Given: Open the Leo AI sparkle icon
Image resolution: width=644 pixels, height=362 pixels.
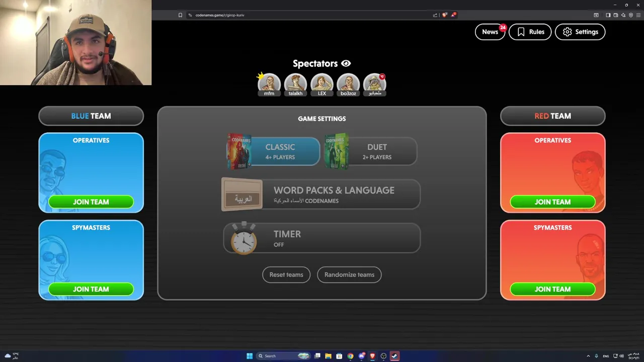Looking at the screenshot, I should (623, 15).
